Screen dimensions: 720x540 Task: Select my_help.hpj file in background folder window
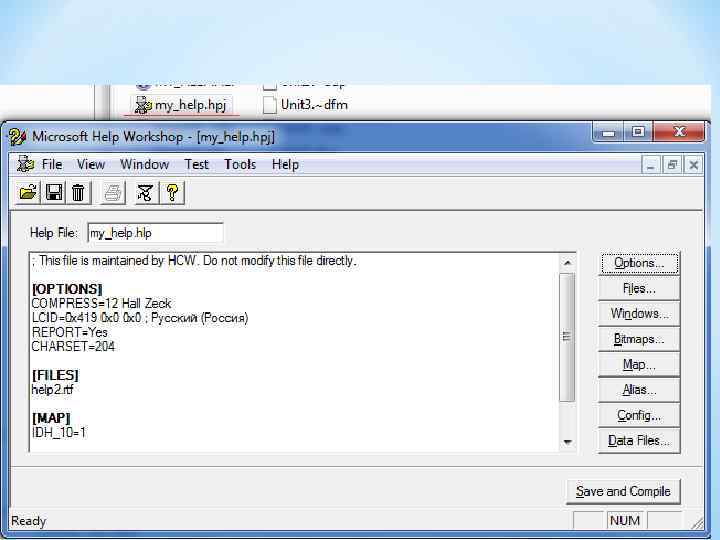click(x=180, y=105)
